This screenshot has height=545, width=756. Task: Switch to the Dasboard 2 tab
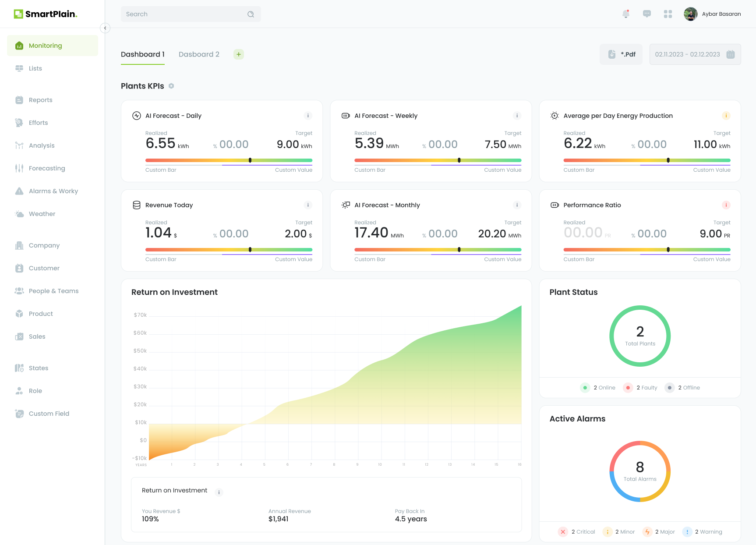pos(199,54)
